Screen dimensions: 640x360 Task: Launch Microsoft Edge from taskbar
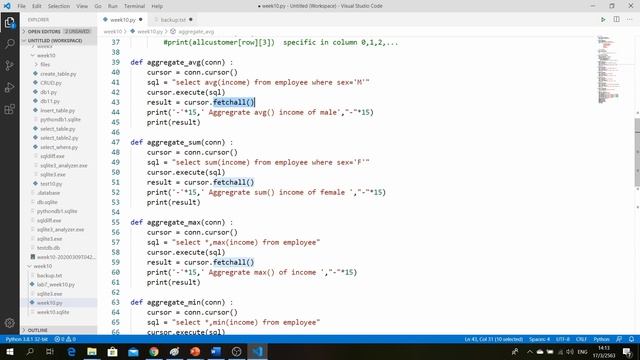click(71, 351)
